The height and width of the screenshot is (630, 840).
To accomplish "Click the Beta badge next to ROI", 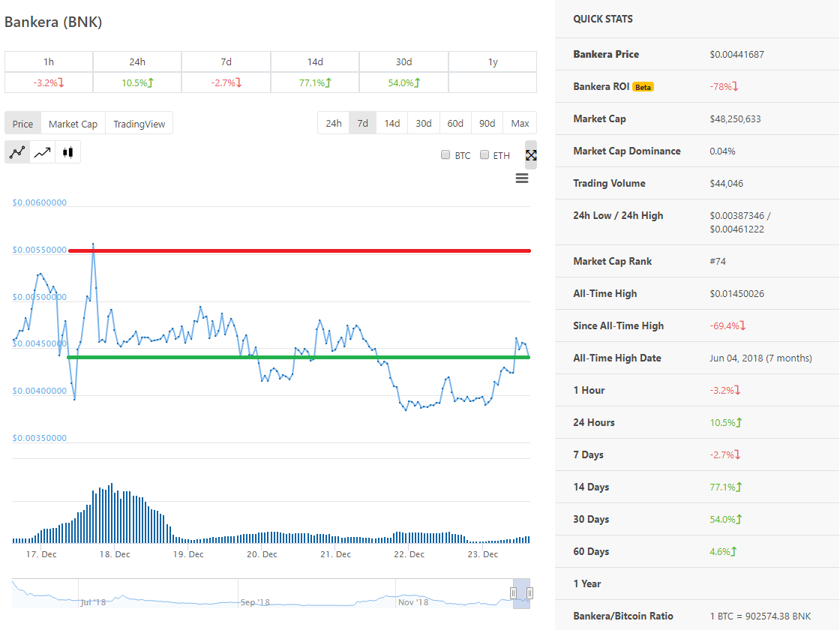I will (643, 87).
